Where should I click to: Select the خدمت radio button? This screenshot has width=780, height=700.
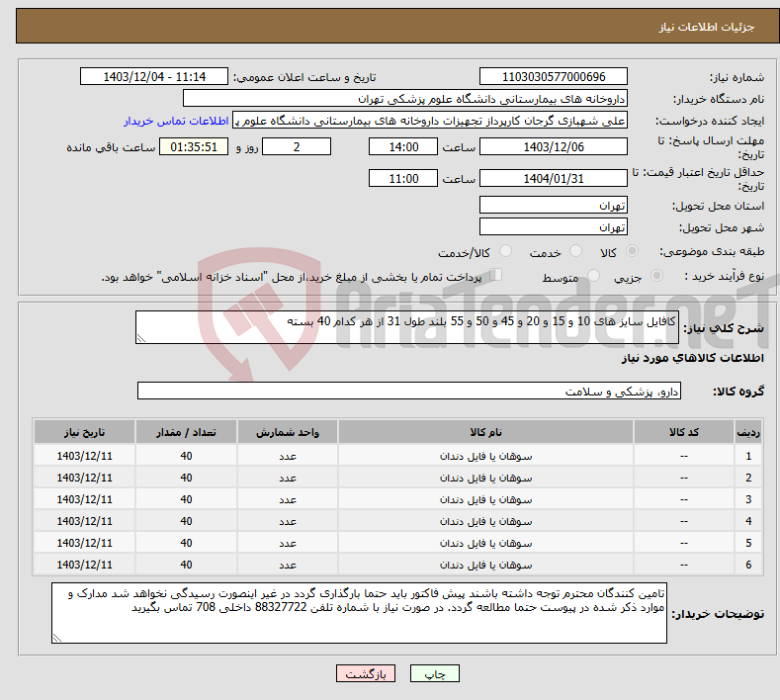pyautogui.click(x=575, y=251)
